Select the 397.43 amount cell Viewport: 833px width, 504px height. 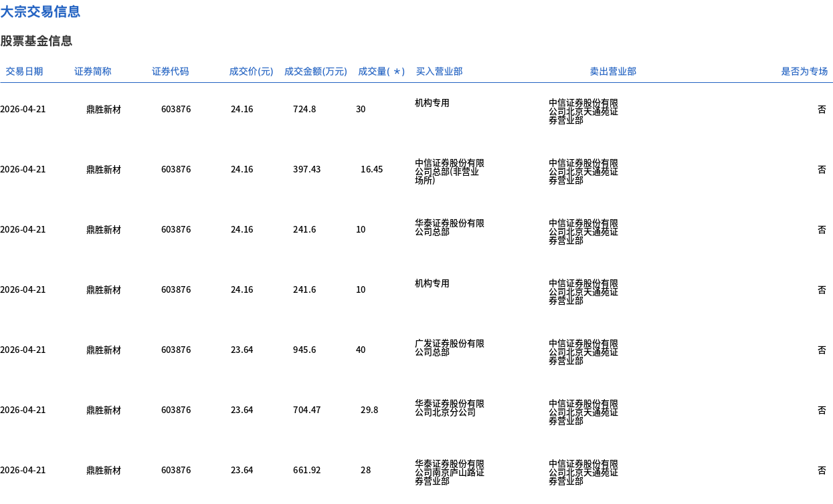pos(307,170)
